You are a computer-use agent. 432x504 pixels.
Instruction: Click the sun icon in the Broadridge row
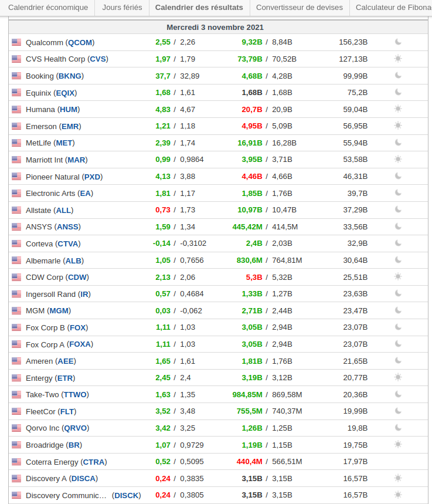[398, 445]
